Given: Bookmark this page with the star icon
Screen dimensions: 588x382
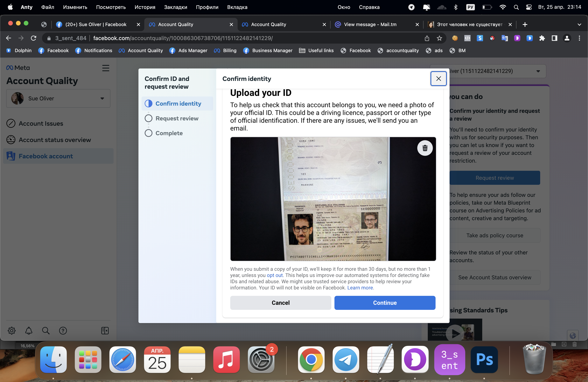Looking at the screenshot, I should point(439,38).
